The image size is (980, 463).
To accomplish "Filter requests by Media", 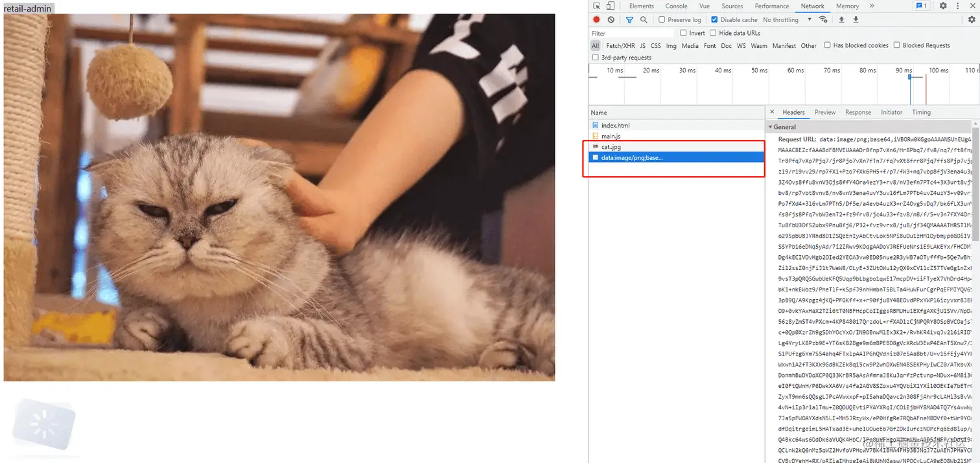I will click(690, 45).
